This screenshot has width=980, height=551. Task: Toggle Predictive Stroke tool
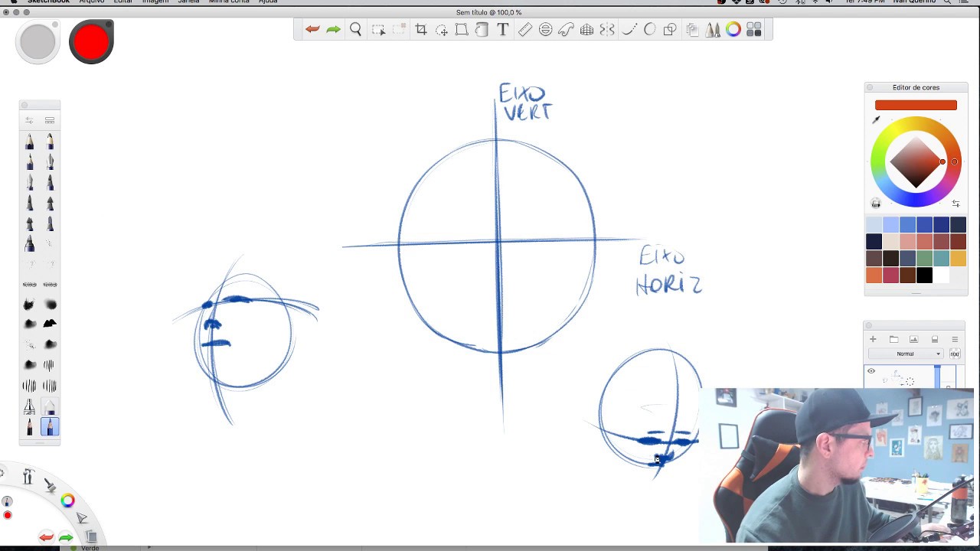pos(650,30)
